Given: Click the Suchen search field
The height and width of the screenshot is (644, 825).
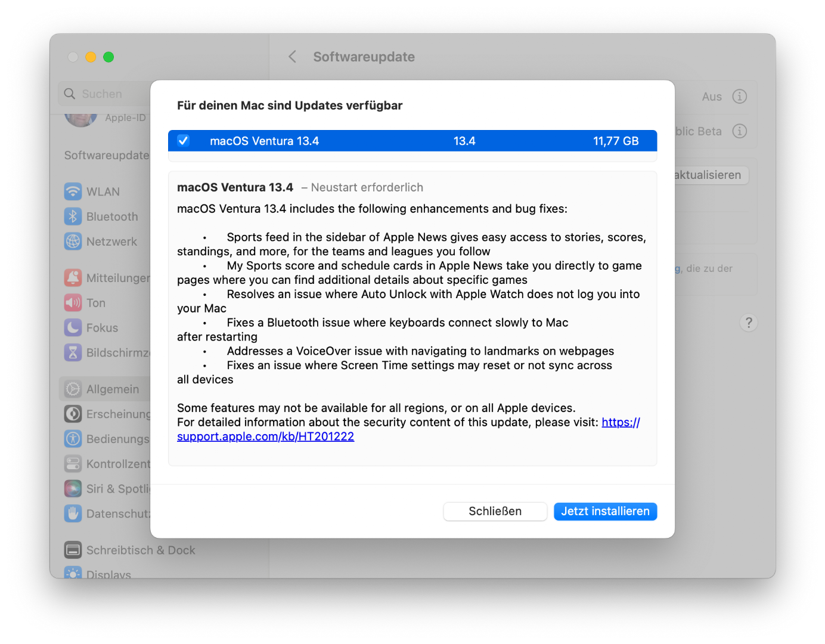Looking at the screenshot, I should click(x=105, y=94).
